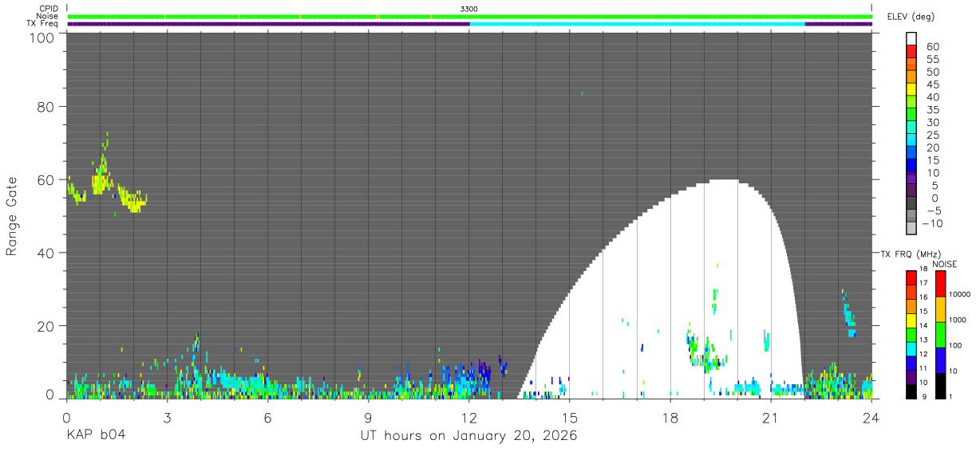Click the 1000 label on NOISE scale

[x=958, y=320]
